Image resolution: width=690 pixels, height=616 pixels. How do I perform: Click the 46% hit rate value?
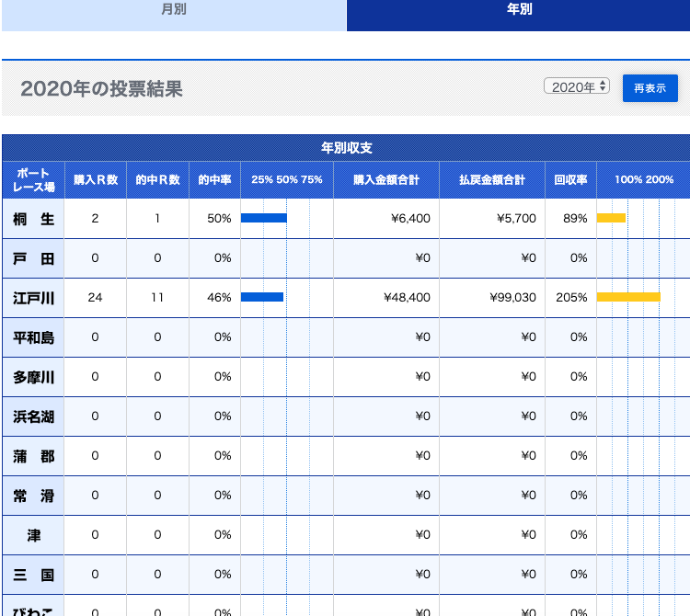pos(219,298)
